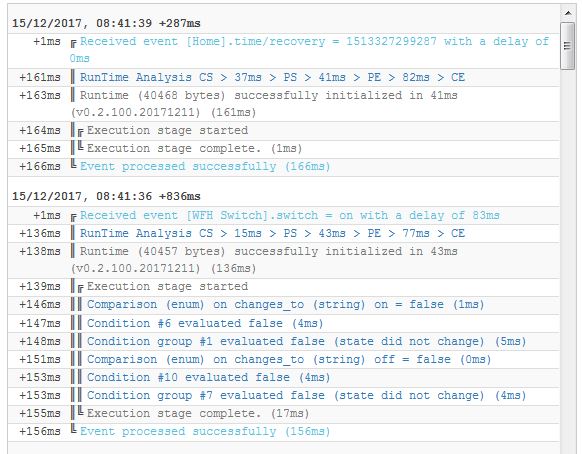Click the scrollbar up arrow
The height and width of the screenshot is (454, 582).
[568, 13]
